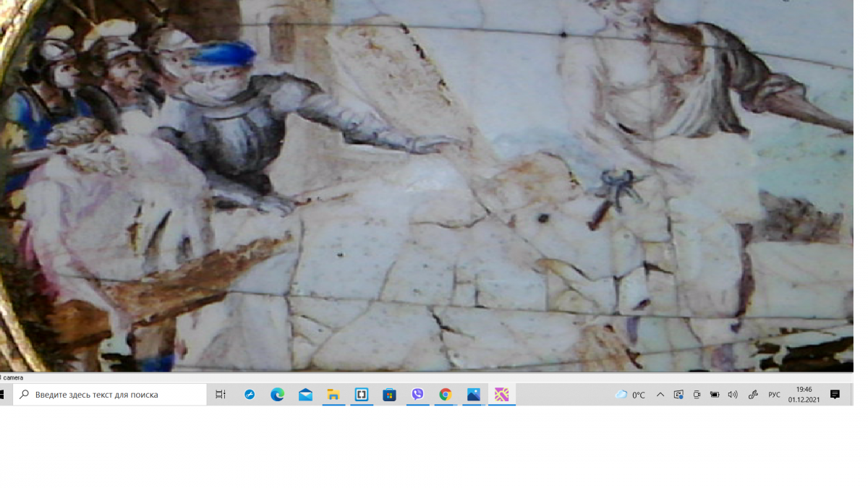Open the Photos app from taskbar
Screen dimensions: 868x488
(474, 395)
